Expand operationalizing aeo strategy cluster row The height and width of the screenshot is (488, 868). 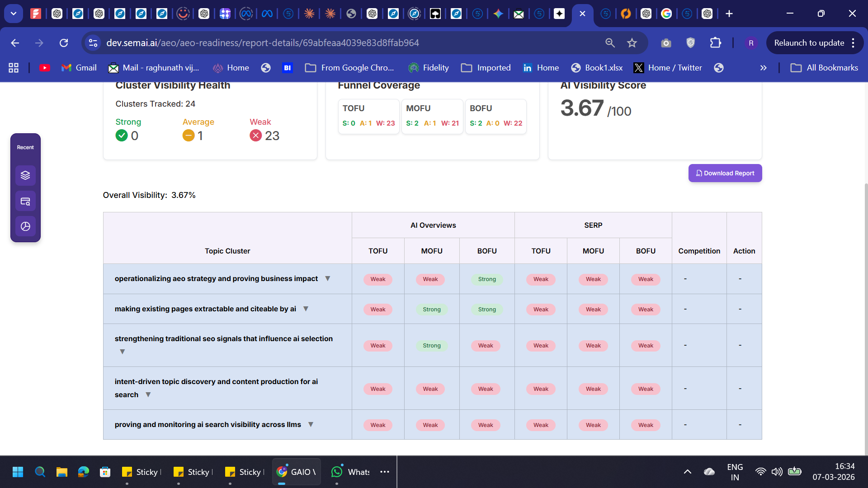pyautogui.click(x=328, y=279)
